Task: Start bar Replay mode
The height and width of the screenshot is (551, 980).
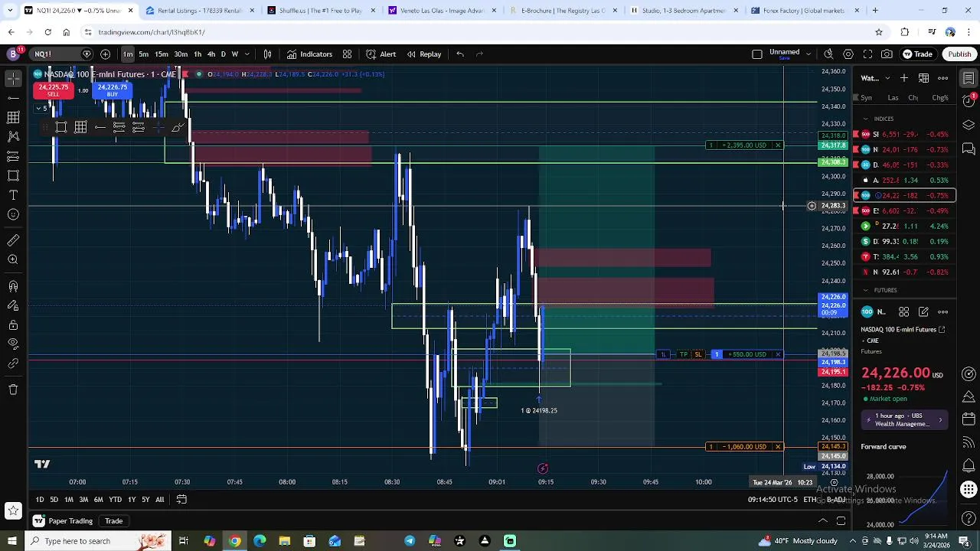Action: click(x=423, y=54)
